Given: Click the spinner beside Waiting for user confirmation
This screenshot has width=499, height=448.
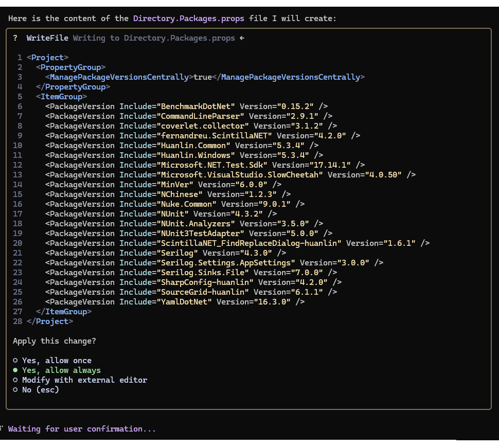Looking at the screenshot, I should (2, 428).
